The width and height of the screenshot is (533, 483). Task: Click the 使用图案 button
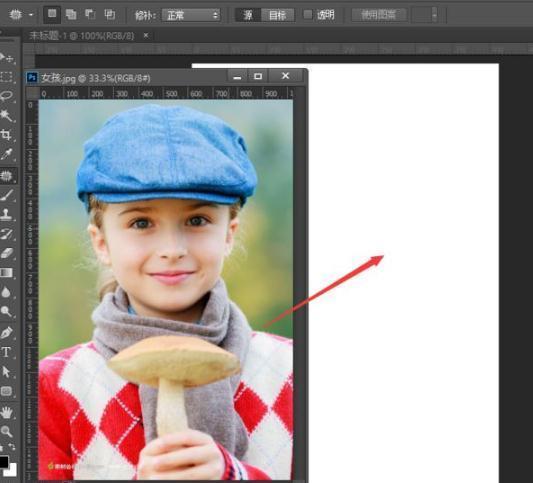(379, 15)
